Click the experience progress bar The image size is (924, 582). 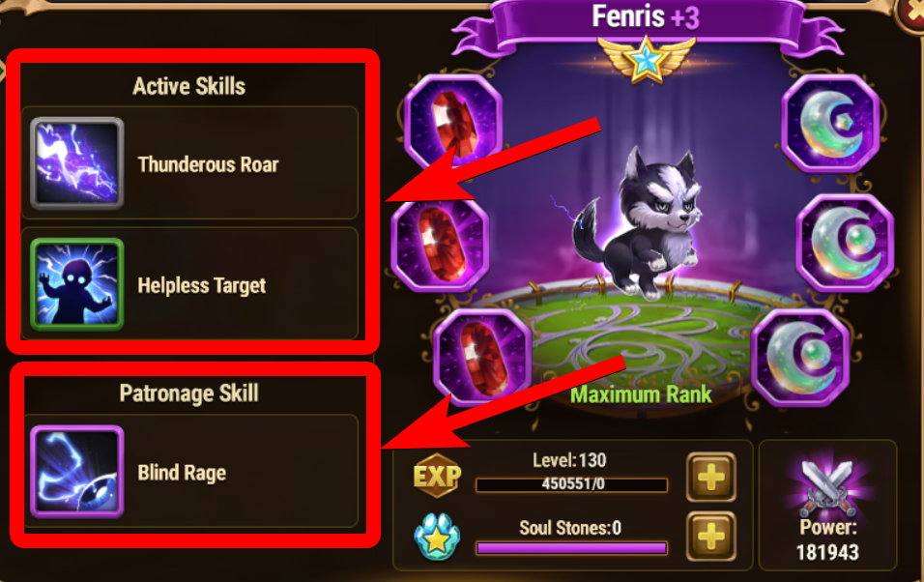tap(571, 484)
